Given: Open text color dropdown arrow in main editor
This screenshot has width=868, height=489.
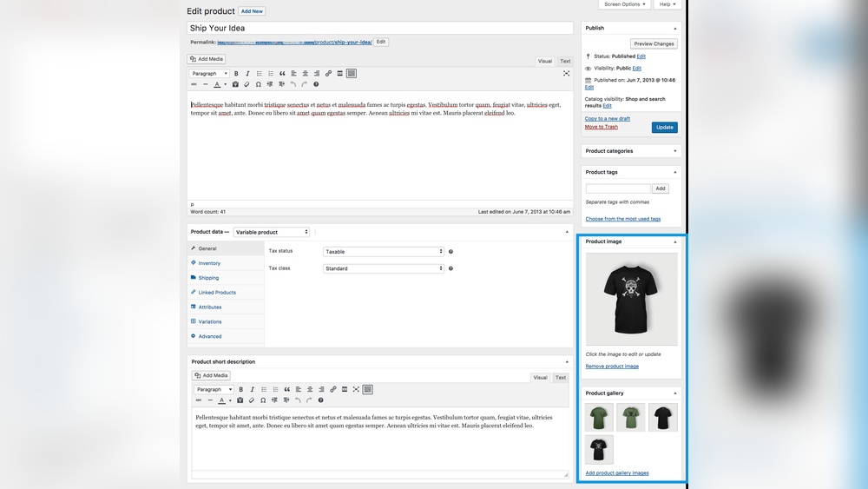Looking at the screenshot, I should (226, 85).
